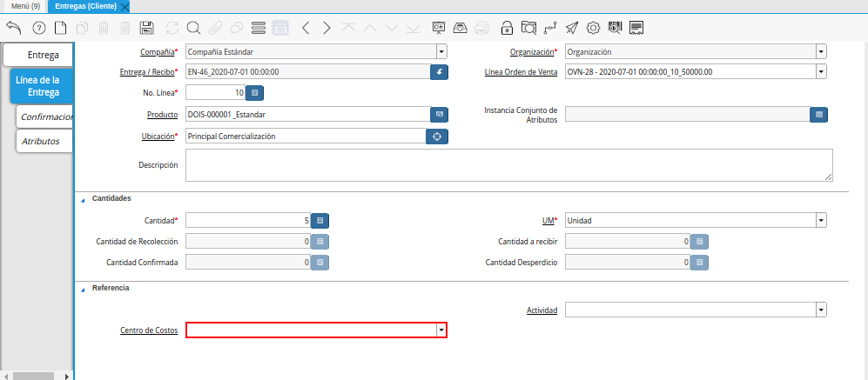The height and width of the screenshot is (380, 868).
Task: Click the last toolbar certificate icon
Action: tap(636, 28)
